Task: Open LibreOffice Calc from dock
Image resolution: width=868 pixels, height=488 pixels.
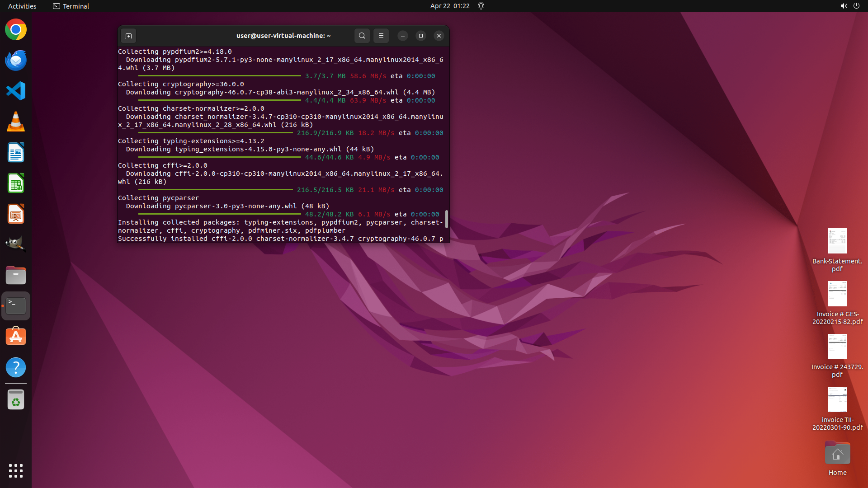Action: 16,183
